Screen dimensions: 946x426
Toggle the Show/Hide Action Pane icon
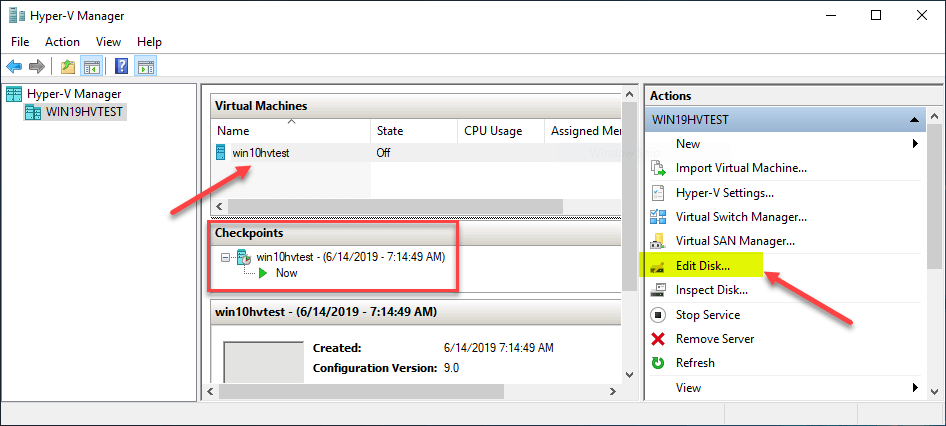tap(145, 66)
